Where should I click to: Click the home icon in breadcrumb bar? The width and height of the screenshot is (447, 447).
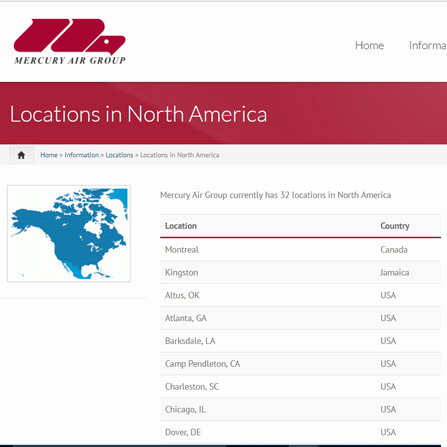(21, 155)
